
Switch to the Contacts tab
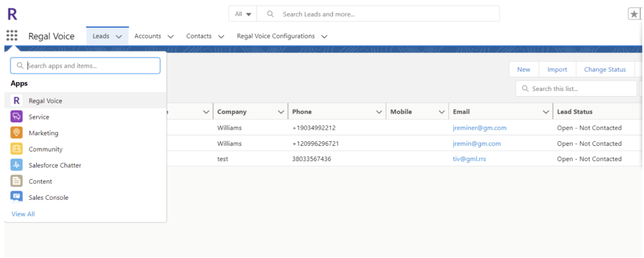199,36
